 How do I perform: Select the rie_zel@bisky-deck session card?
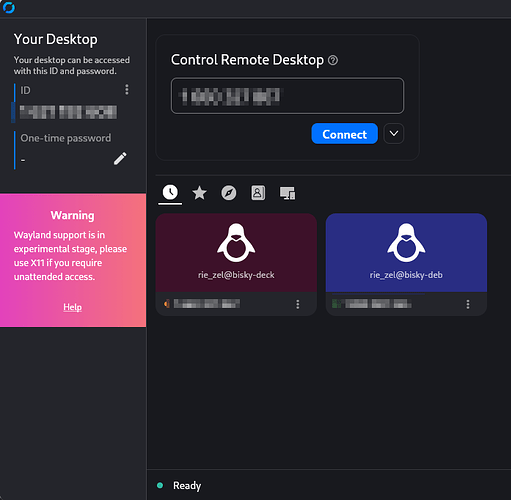point(236,253)
